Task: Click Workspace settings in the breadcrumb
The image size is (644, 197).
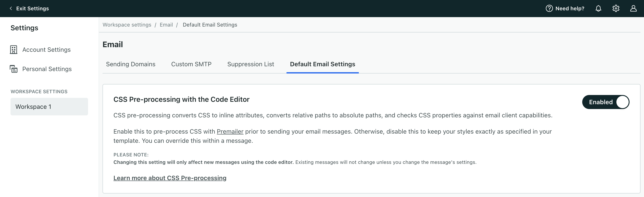Action: 127,25
